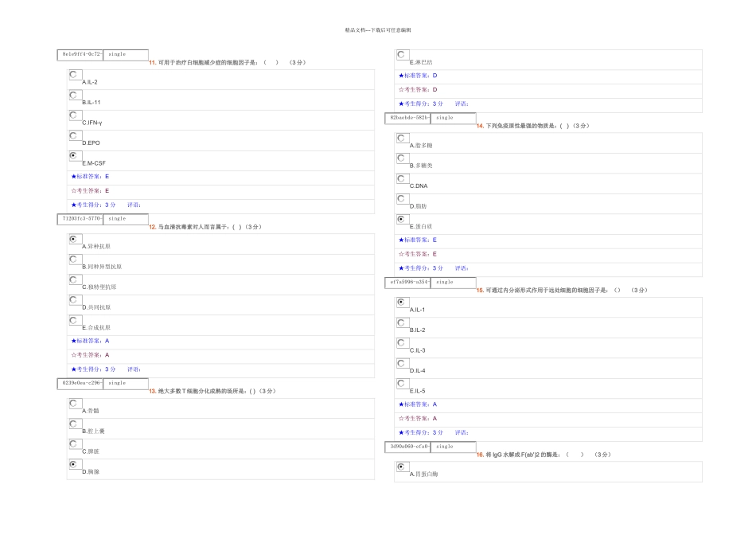Select C. IFN-γ option in question 11
This screenshot has width=756, height=535.
(x=73, y=115)
